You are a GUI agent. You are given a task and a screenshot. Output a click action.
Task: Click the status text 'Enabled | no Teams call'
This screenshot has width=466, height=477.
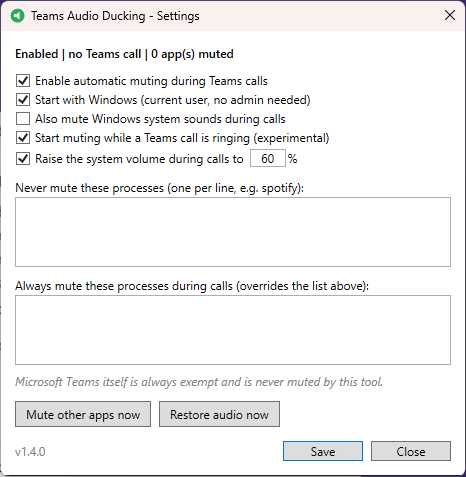coord(78,54)
